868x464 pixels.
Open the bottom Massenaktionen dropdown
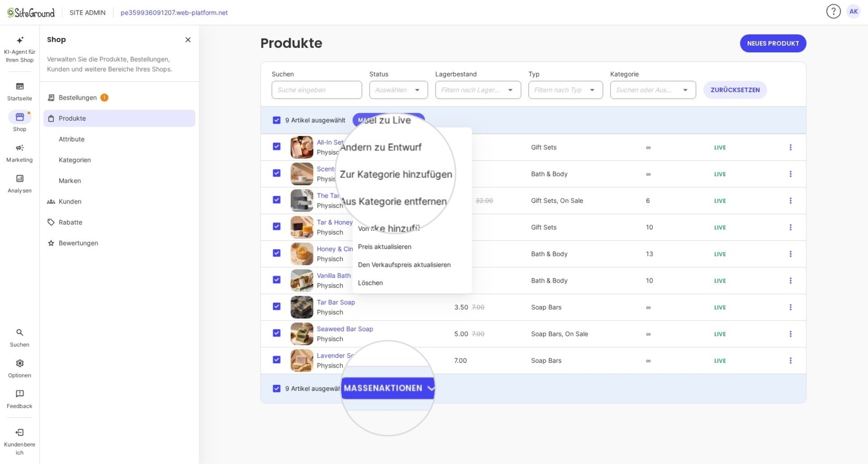(x=388, y=388)
